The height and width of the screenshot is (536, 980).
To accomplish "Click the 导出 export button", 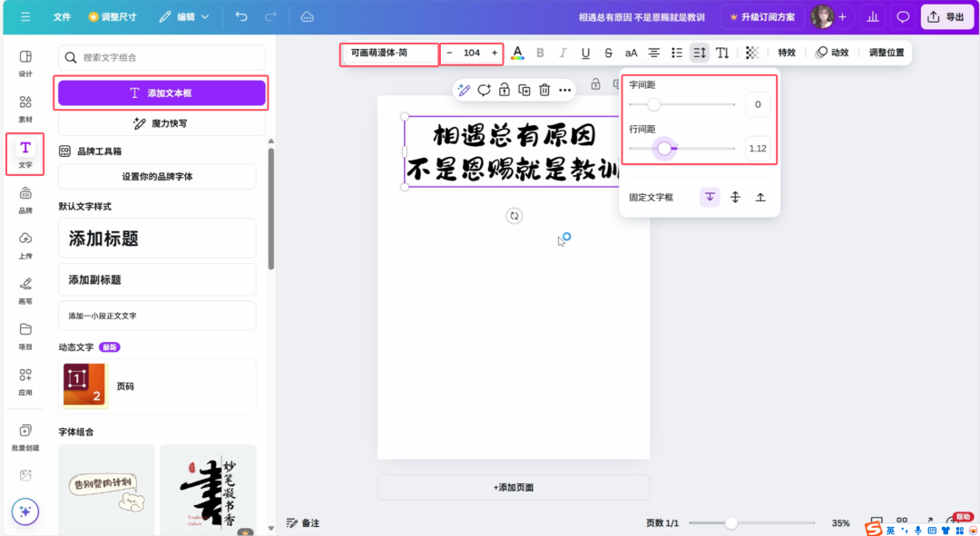I will [x=946, y=16].
